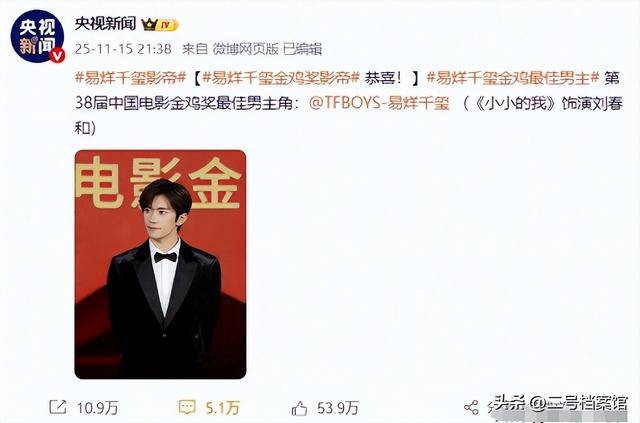This screenshot has width=640, height=423.
Task: Click the red V verification badge
Action: [57, 56]
